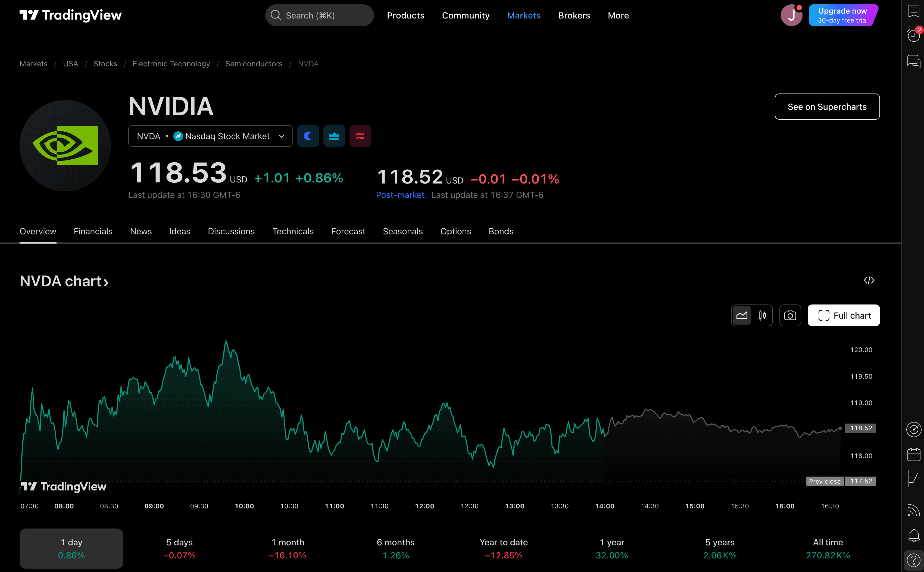Image resolution: width=924 pixels, height=572 pixels.
Task: Click the search input field
Action: point(320,15)
